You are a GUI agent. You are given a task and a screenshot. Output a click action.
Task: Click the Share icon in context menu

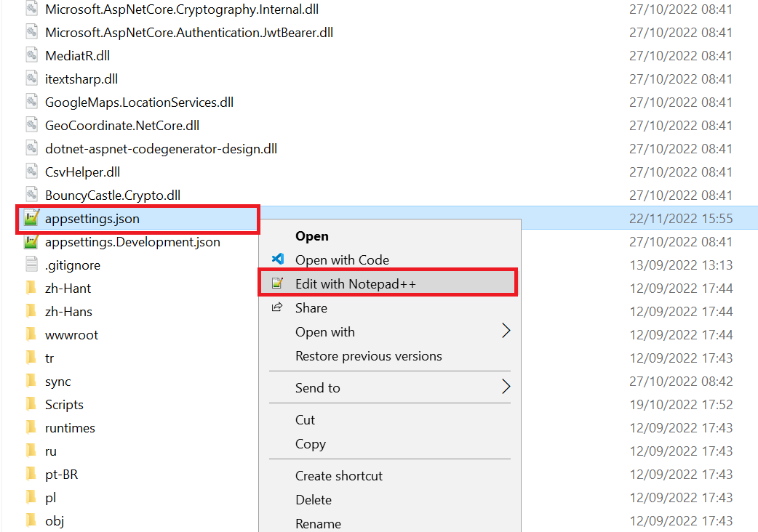pos(277,307)
